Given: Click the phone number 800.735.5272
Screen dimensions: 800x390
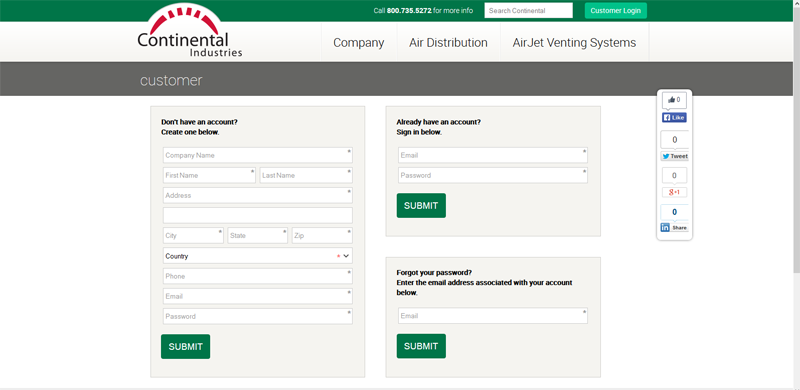Looking at the screenshot, I should pyautogui.click(x=409, y=11).
